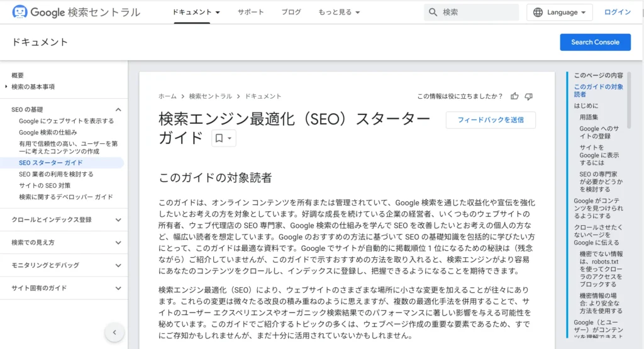
Task: Click the Search Console button
Action: click(595, 42)
